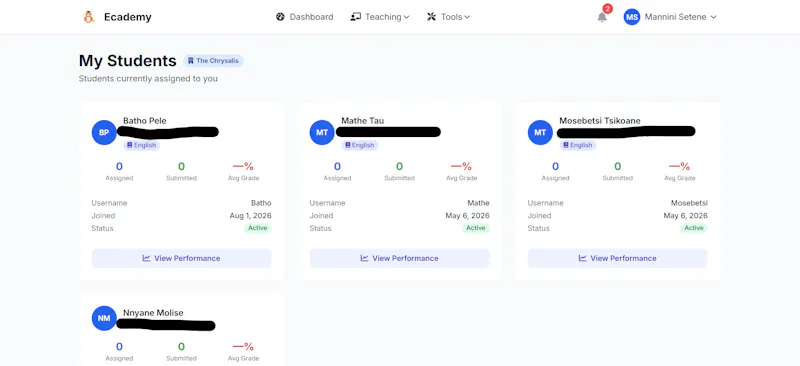Click the Ecademy brand name
The image size is (800, 366).
click(128, 17)
